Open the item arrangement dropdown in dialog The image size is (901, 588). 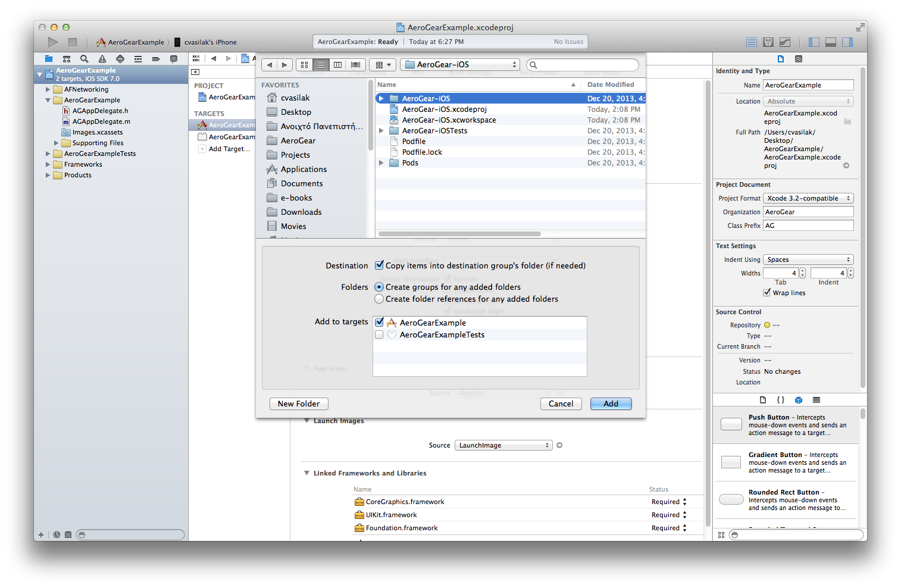point(383,65)
